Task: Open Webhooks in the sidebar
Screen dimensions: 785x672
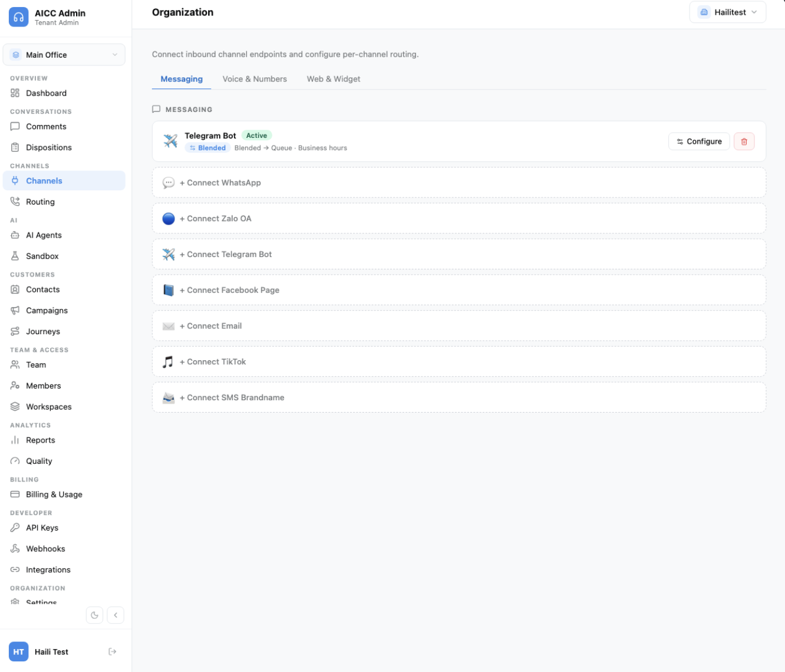Action: pyautogui.click(x=64, y=549)
